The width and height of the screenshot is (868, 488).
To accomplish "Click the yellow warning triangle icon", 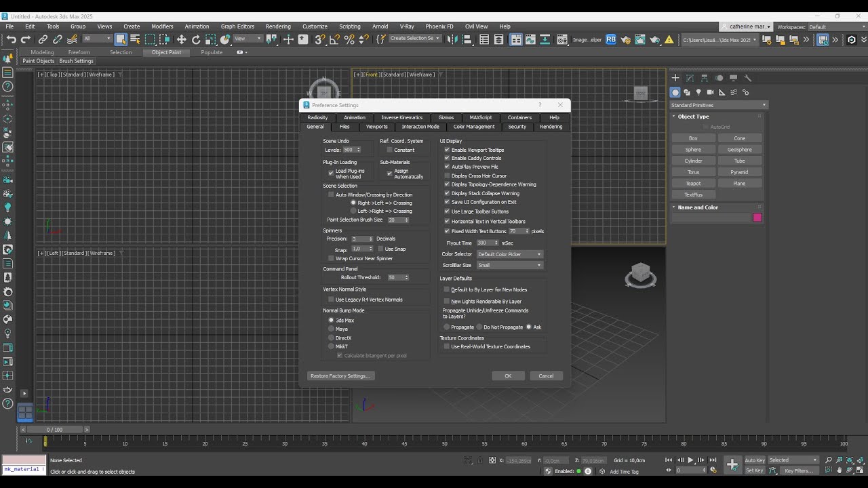I will pos(669,39).
